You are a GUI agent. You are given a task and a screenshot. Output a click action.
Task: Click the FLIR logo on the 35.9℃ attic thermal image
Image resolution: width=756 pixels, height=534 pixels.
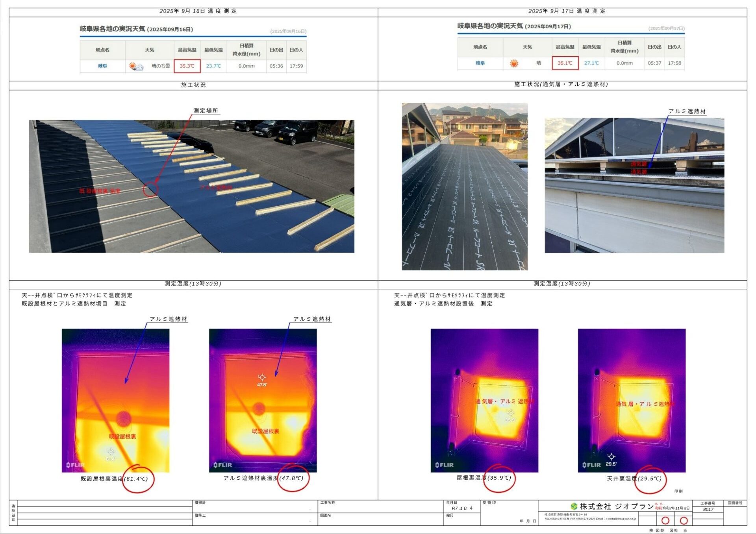[x=444, y=465]
